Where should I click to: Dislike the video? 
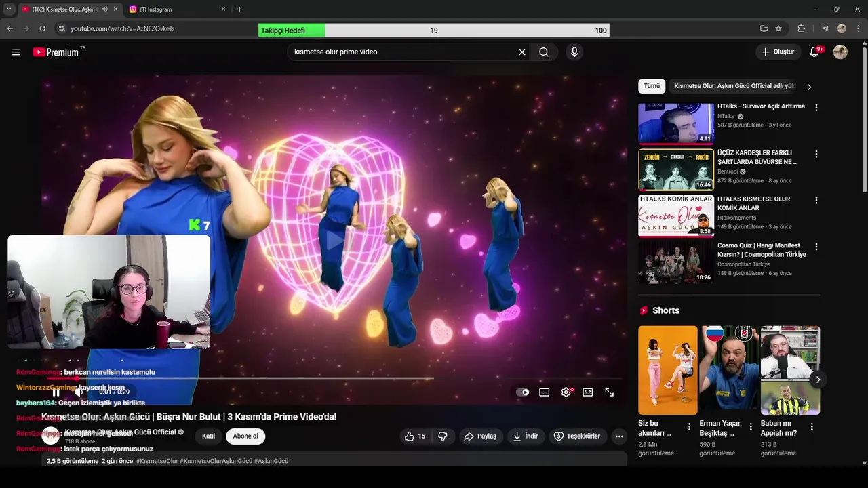(x=443, y=436)
